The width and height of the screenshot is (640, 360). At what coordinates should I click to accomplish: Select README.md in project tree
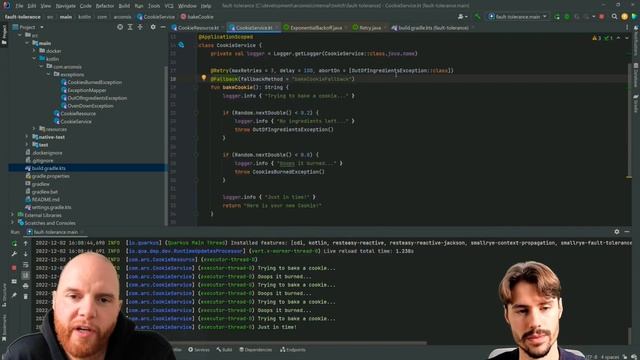click(x=42, y=200)
